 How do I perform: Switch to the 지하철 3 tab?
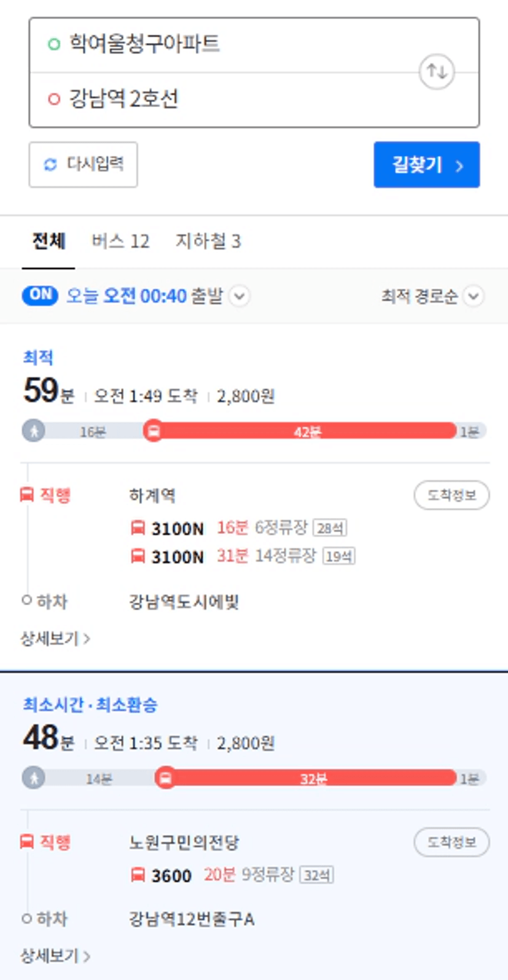[x=208, y=241]
